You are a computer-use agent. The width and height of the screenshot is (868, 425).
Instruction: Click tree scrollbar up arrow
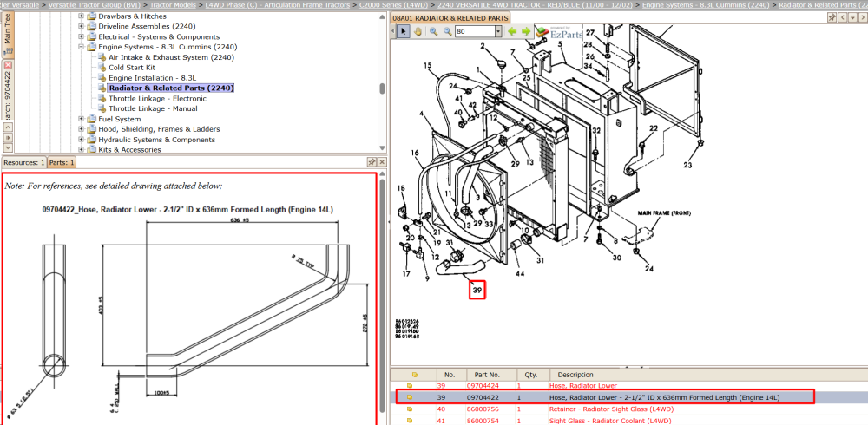(x=382, y=16)
